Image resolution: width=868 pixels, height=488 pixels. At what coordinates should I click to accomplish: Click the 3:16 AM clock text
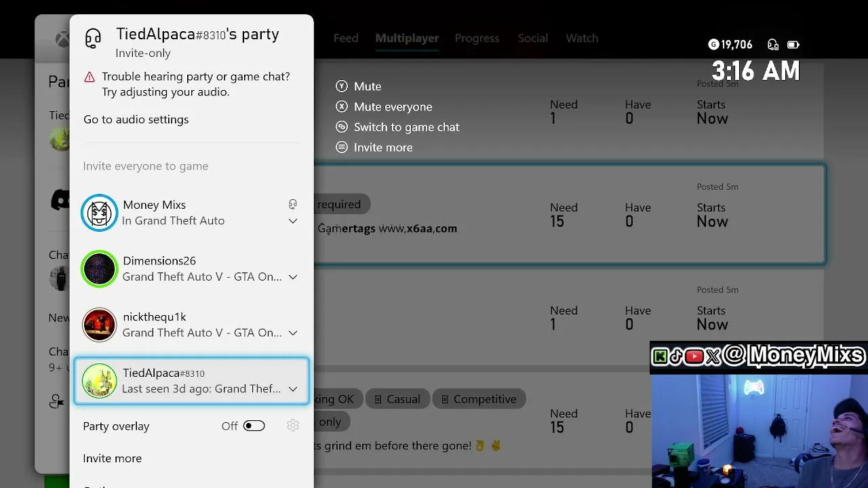click(755, 70)
